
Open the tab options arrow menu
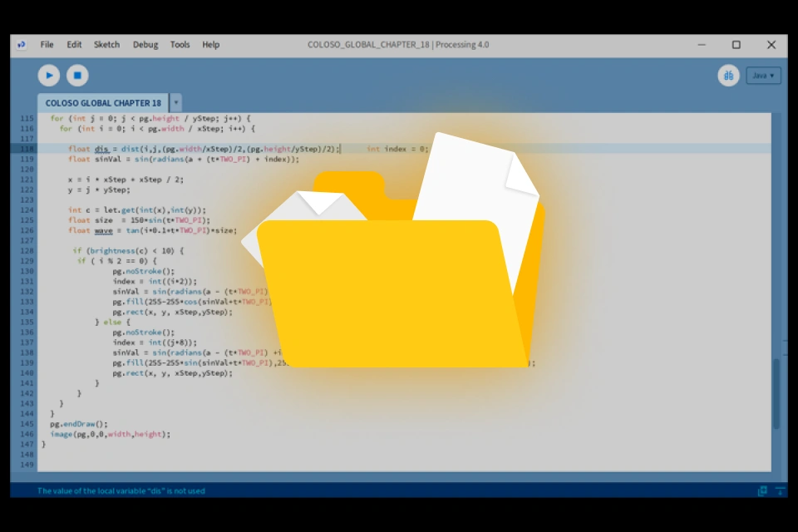175,103
